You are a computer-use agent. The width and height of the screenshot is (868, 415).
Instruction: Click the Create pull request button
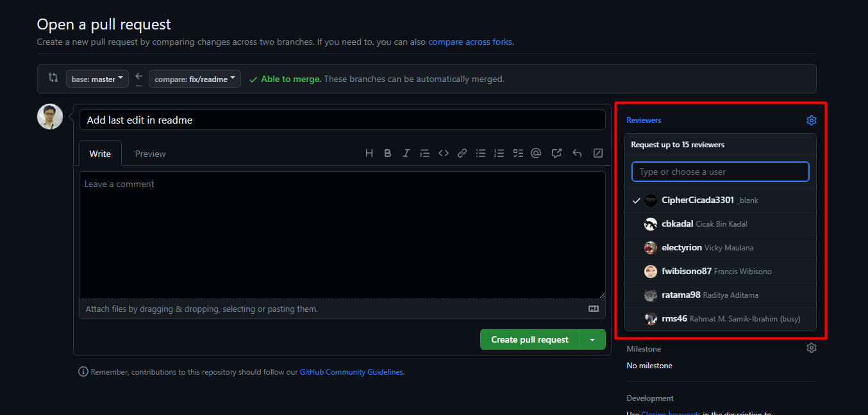point(530,340)
